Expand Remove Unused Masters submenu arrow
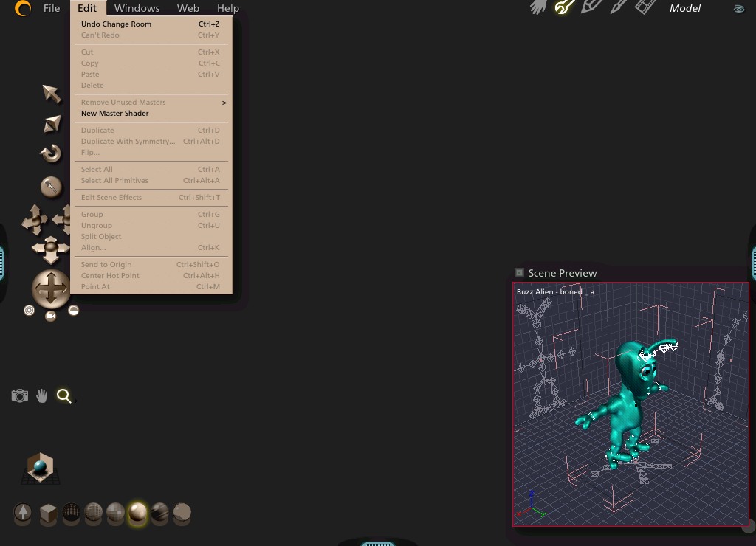 (x=224, y=102)
